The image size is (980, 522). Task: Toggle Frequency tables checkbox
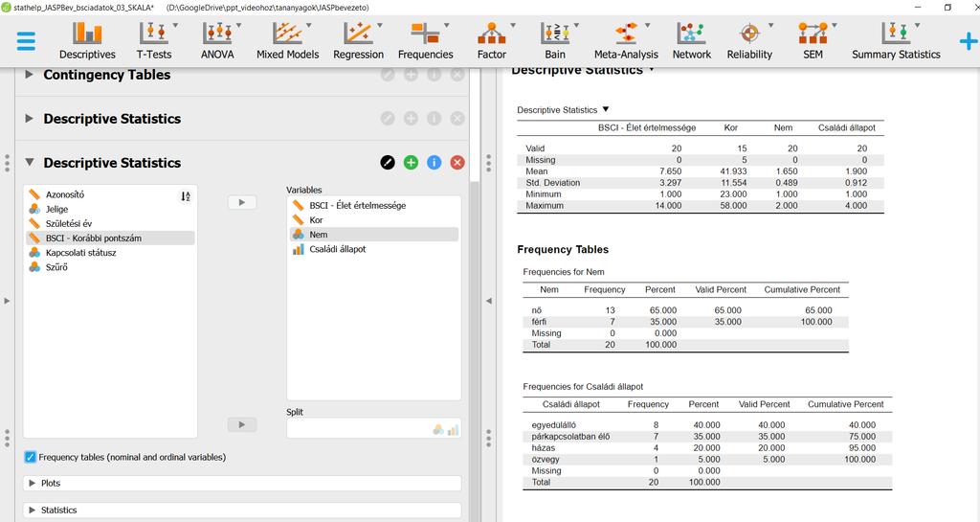click(x=30, y=457)
